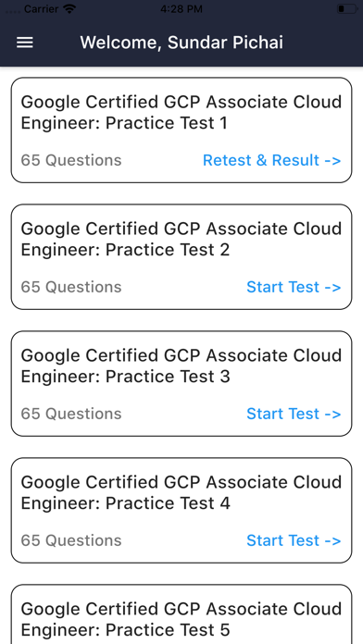Image resolution: width=363 pixels, height=644 pixels.
Task: Tap the battery indicator icon
Action: coord(346,8)
